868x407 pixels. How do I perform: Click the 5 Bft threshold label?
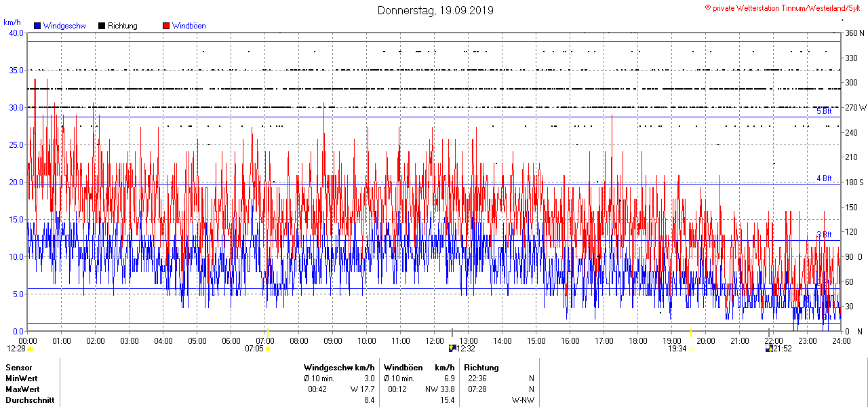point(824,111)
